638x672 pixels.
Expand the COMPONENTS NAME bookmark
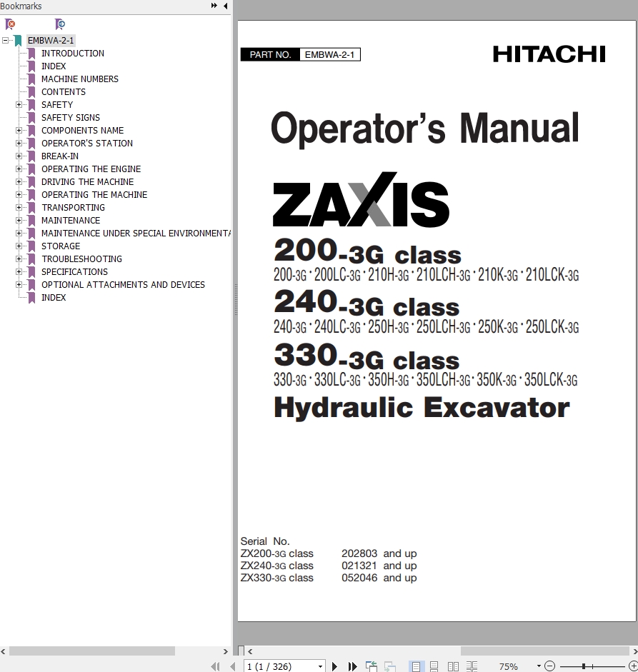[x=19, y=130]
